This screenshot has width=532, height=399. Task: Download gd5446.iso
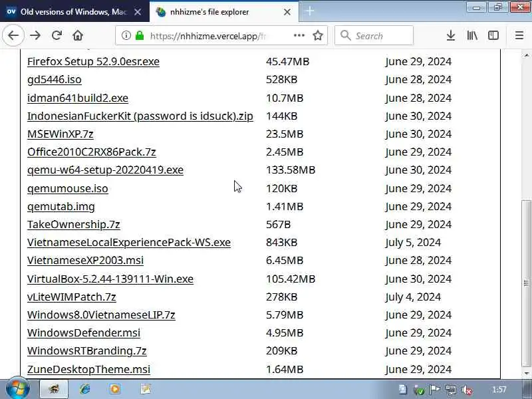click(x=55, y=80)
